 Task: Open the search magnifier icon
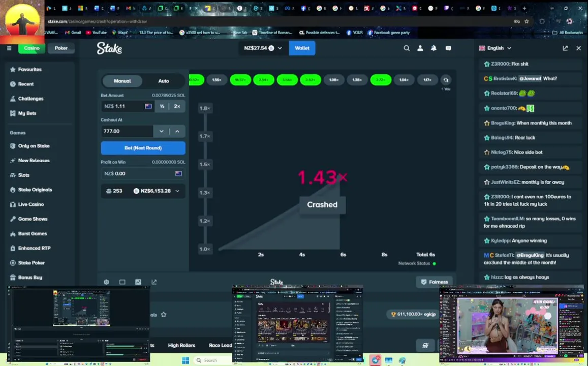[x=407, y=48]
